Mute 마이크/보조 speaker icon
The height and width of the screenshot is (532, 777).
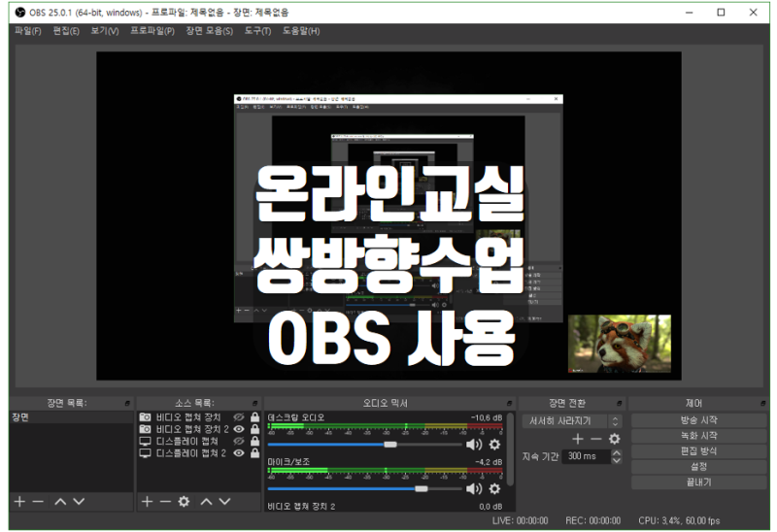[474, 489]
